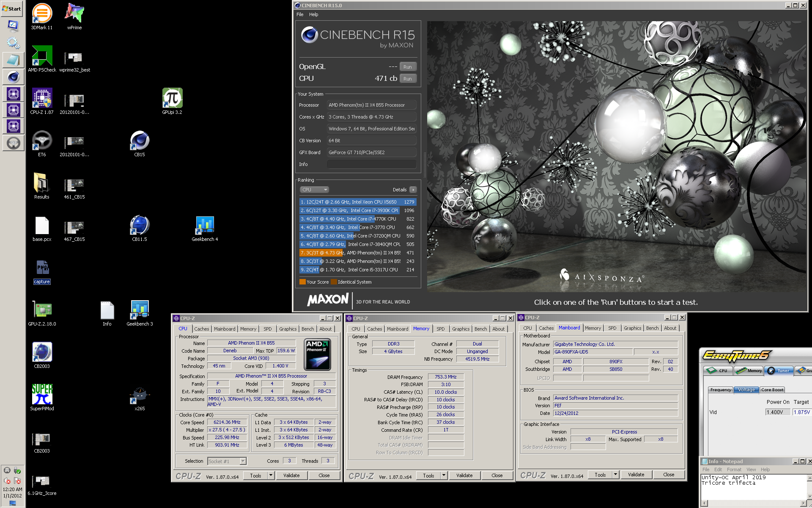812x508 pixels.
Task: Launch the CB15 desktop shortcut
Action: pos(140,143)
